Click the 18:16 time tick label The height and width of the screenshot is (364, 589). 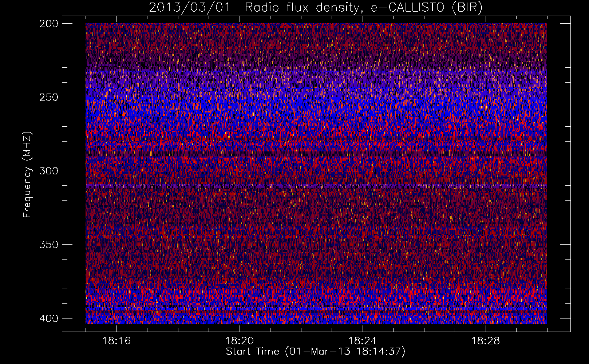pyautogui.click(x=116, y=341)
